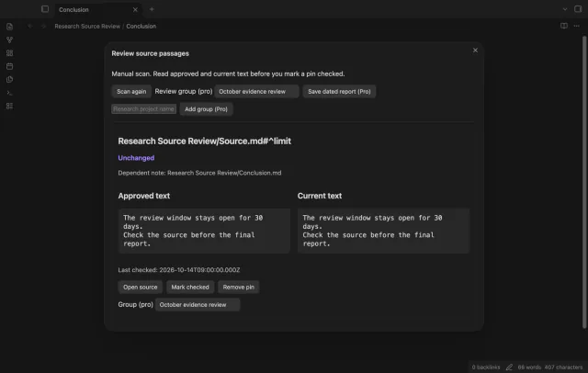Click Save dated report (Pro)
The height and width of the screenshot is (373, 588).
point(339,92)
